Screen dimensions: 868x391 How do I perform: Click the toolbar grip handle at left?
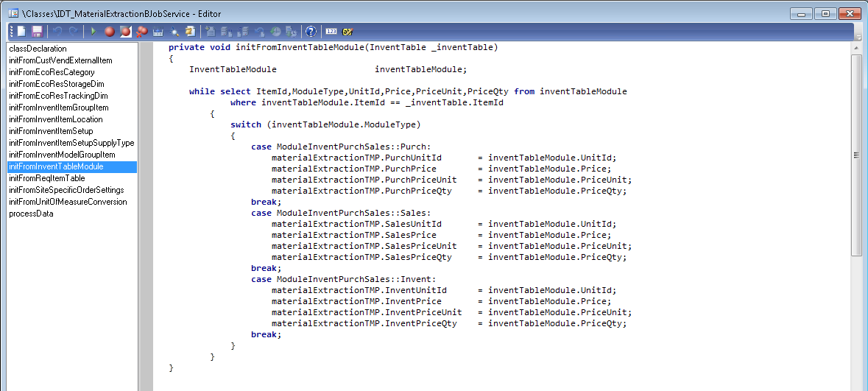click(x=11, y=32)
